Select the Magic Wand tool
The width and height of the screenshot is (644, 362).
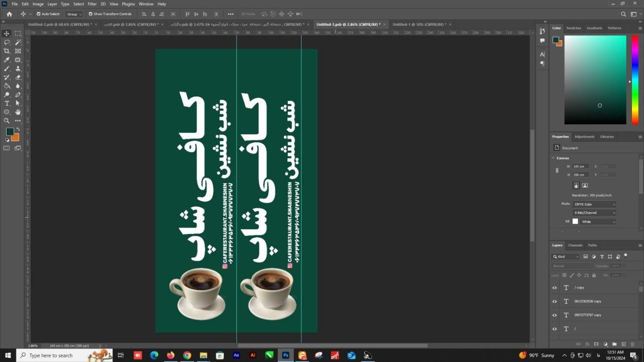click(x=18, y=42)
